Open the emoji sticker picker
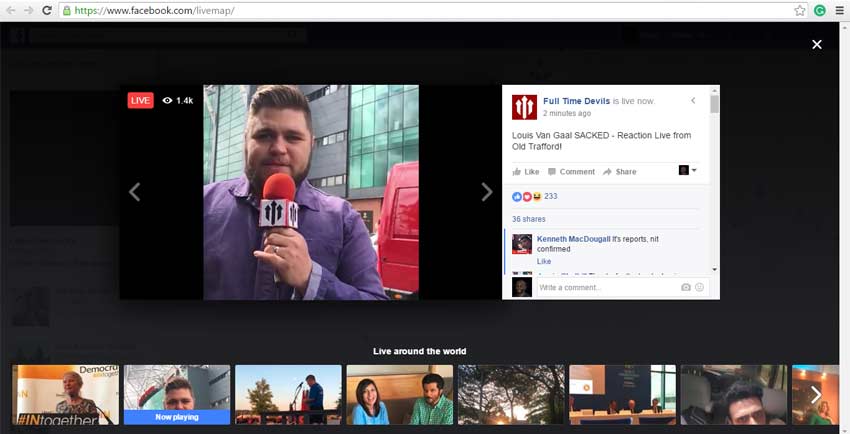 [x=699, y=287]
